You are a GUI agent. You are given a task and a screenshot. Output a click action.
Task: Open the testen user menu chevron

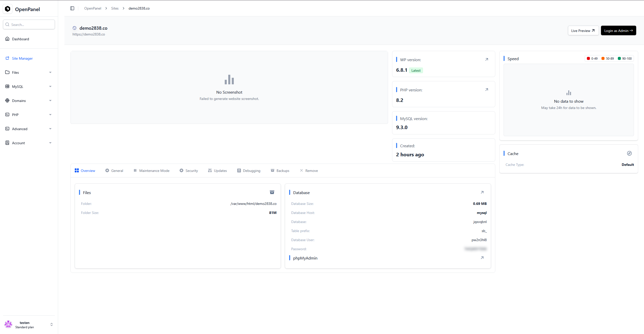point(52,324)
